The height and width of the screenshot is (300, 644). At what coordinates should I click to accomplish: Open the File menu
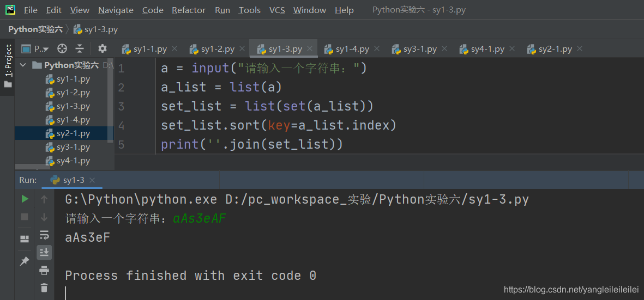(31, 10)
